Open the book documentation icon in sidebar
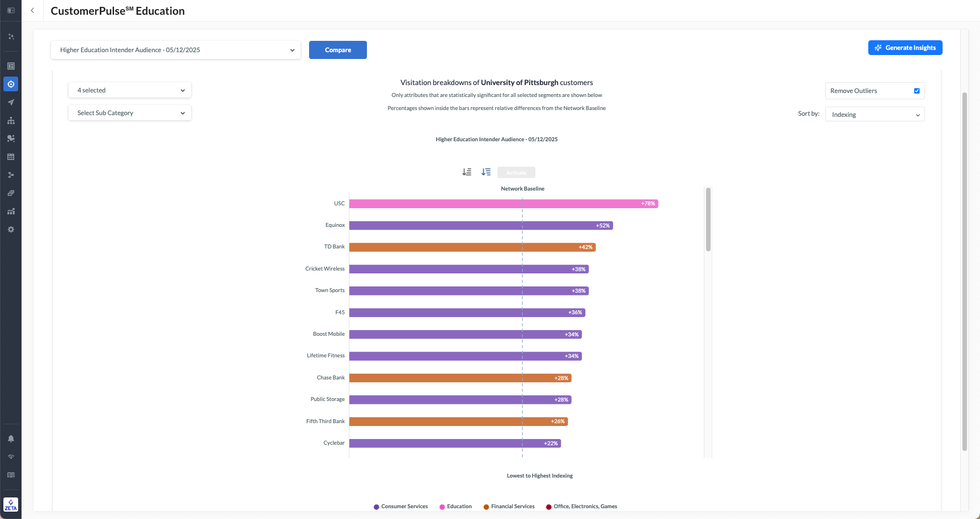The height and width of the screenshot is (519, 980). (x=11, y=475)
